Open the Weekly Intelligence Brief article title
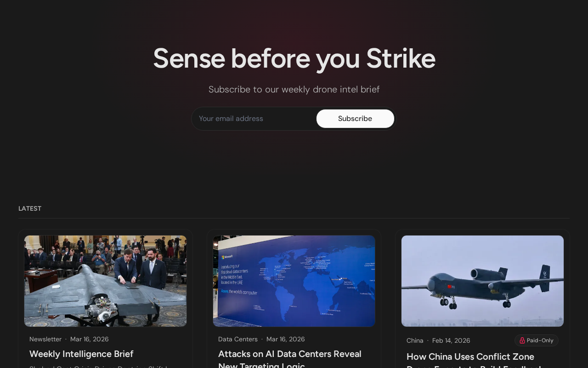The width and height of the screenshot is (588, 368). [x=81, y=354]
